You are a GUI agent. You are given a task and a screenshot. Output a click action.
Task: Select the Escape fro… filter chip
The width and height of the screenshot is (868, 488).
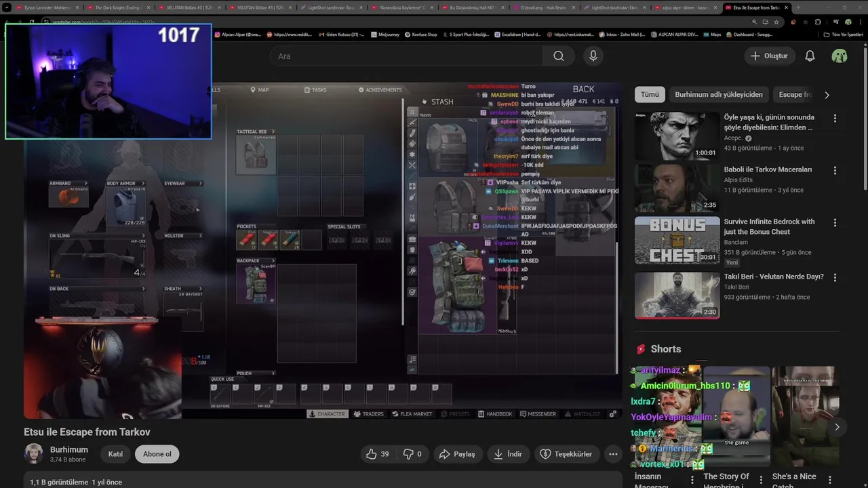coord(795,95)
